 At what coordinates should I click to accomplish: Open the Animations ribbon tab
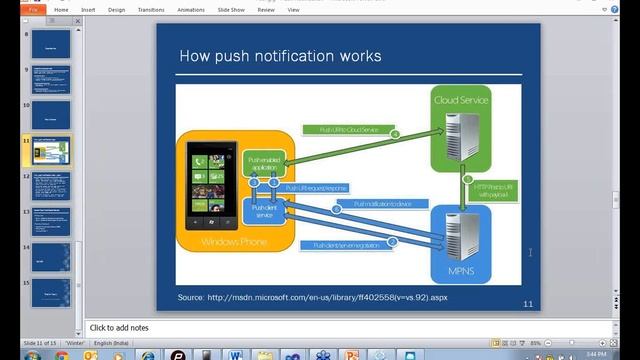191,10
